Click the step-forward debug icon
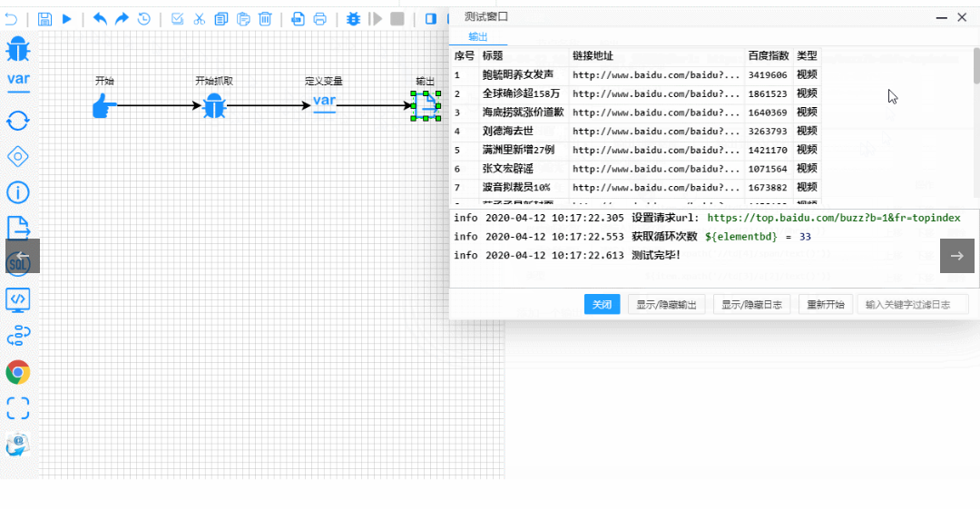The width and height of the screenshot is (980, 509). coord(376,19)
